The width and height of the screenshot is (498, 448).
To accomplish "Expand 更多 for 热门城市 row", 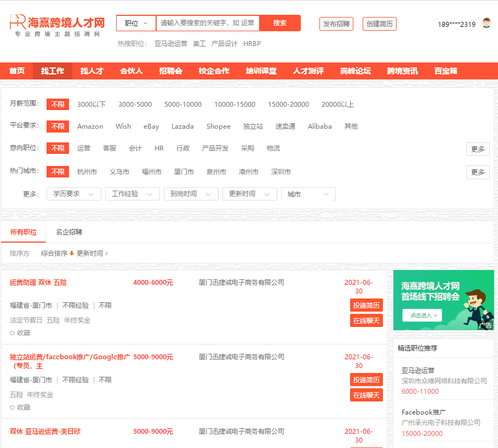I will click(478, 172).
